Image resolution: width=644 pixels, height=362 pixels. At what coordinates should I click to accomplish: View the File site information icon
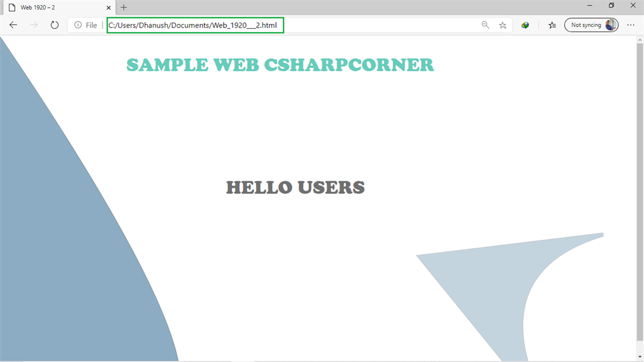[78, 25]
